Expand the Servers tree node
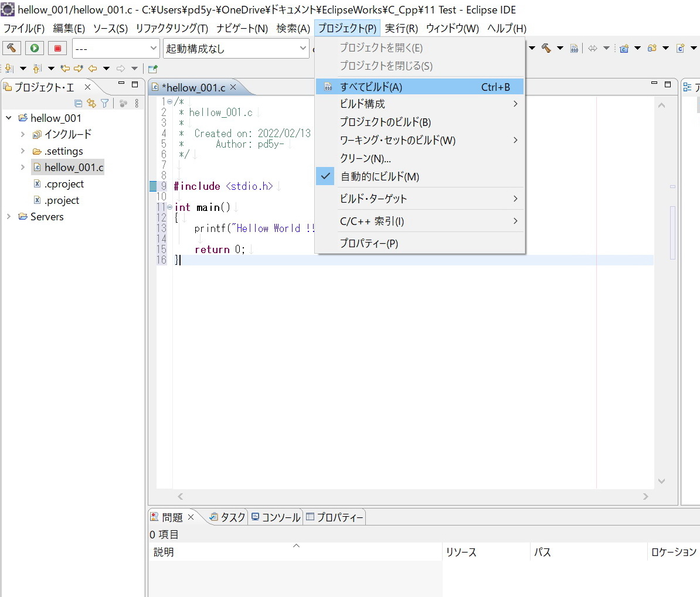The height and width of the screenshot is (597, 700). 9,216
